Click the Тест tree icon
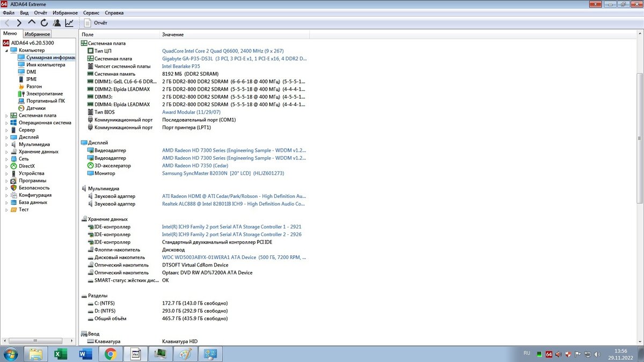The width and height of the screenshot is (644, 362). point(14,210)
